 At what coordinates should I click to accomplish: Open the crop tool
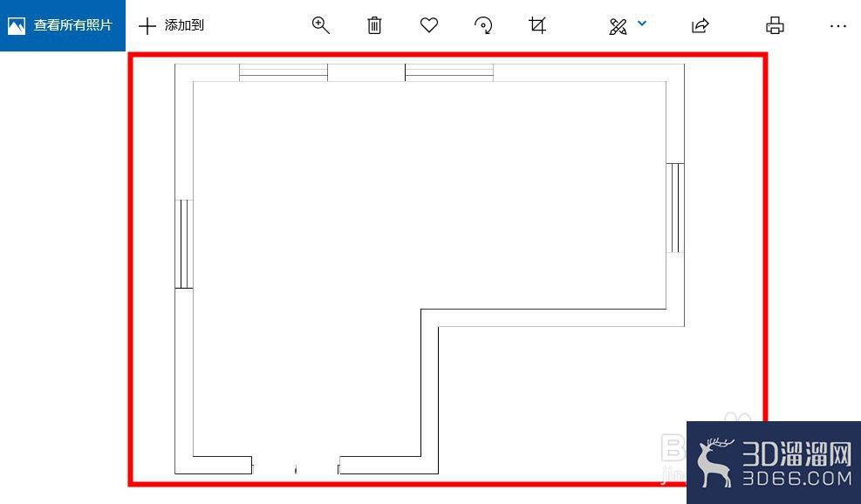pos(537,25)
